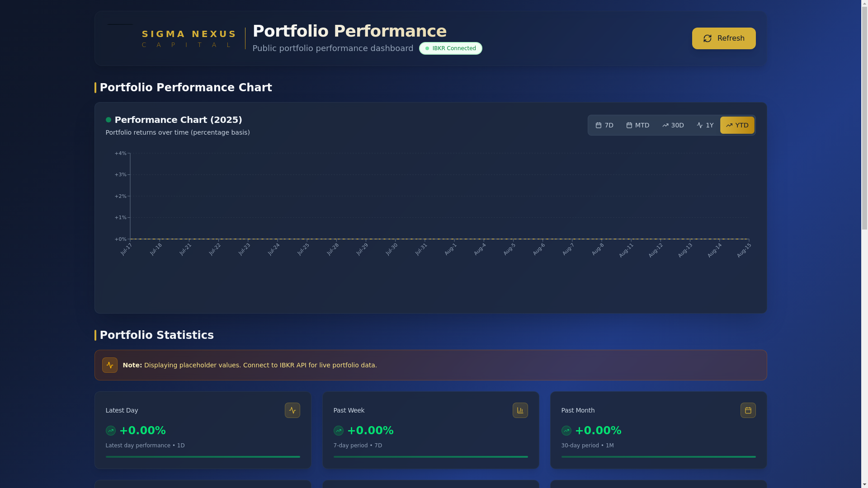This screenshot has height=488, width=868.
Task: Click the Aug-11 x-axis label
Action: click(x=626, y=250)
